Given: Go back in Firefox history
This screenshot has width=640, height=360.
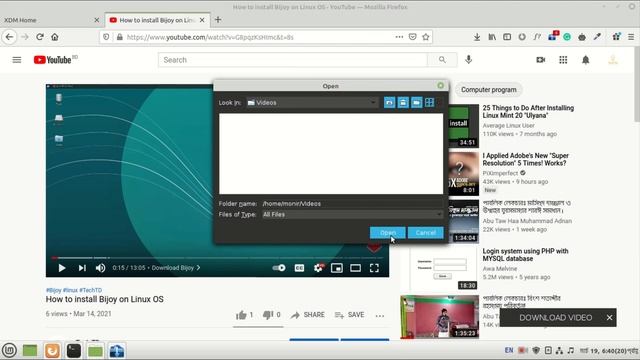Looking at the screenshot, I should coord(10,37).
